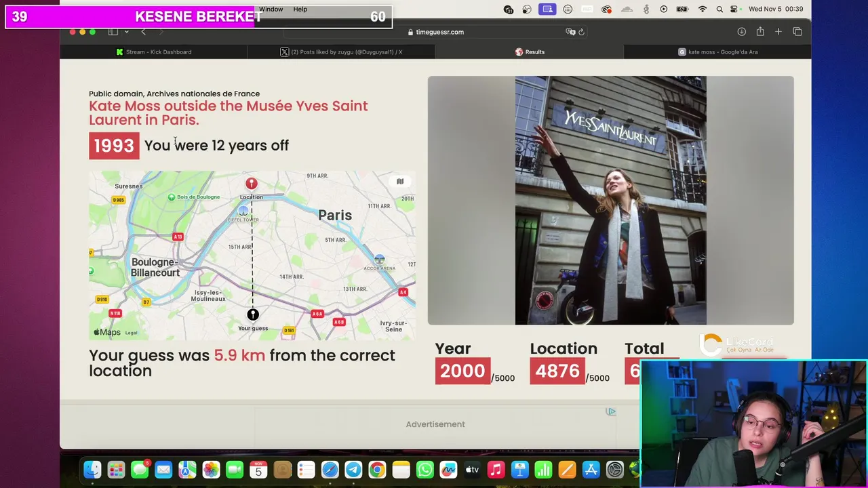Click the ad choices icon near Advertisement

click(611, 411)
